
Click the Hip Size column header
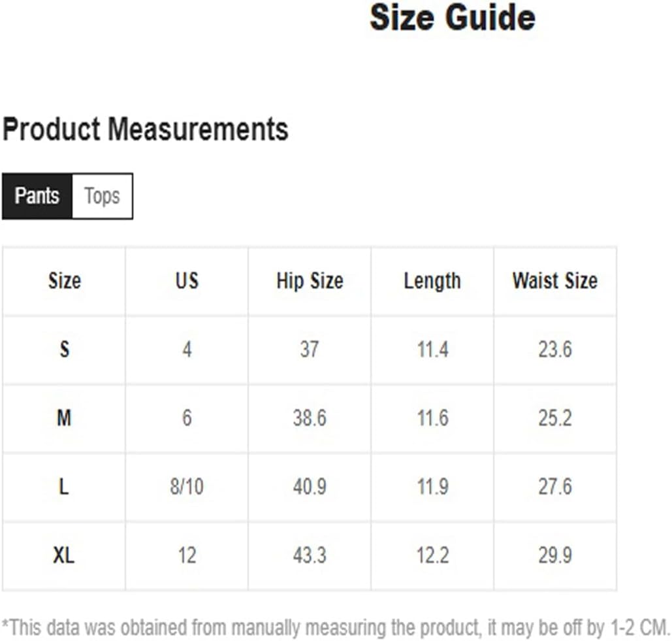click(310, 281)
